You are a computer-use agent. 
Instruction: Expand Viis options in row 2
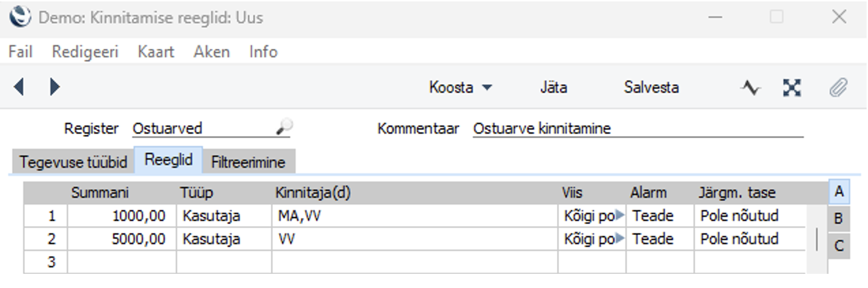tap(619, 238)
